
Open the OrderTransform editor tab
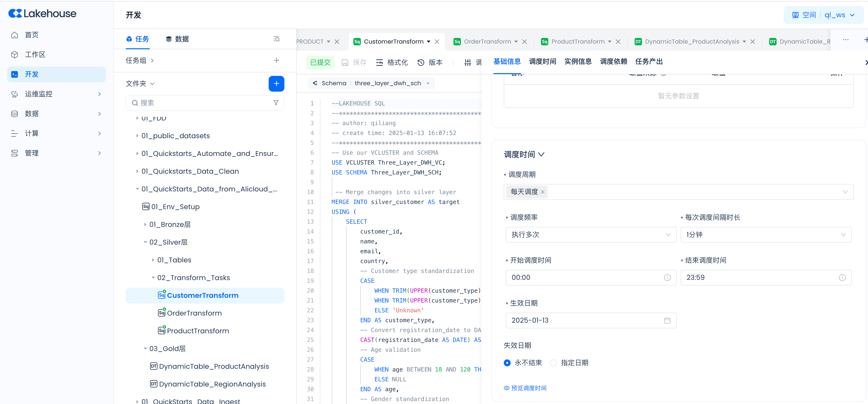pos(487,42)
